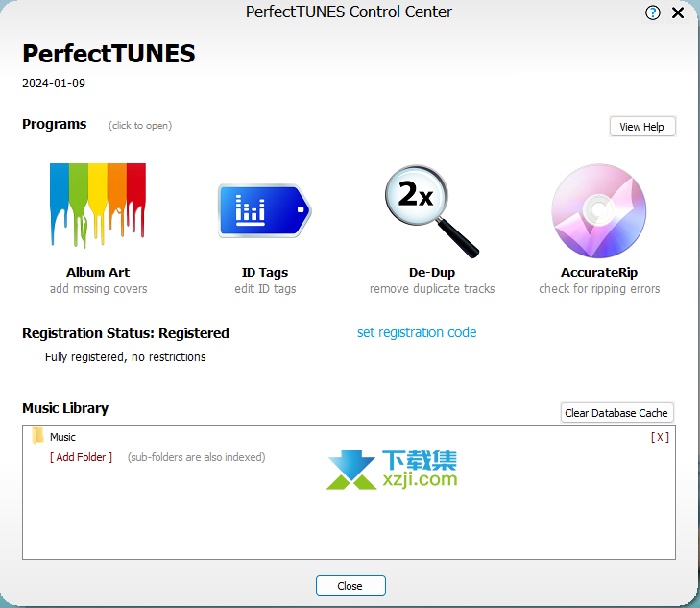Screen dimensions: 700x608
Task: Remove Music folder with [X]
Action: pyautogui.click(x=660, y=437)
